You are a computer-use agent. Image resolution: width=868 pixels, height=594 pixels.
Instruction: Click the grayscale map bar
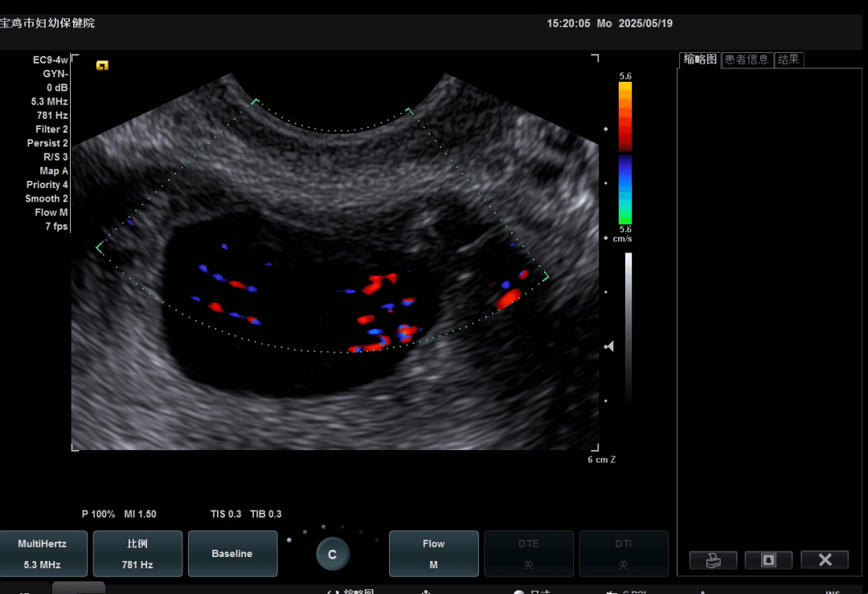coord(628,330)
